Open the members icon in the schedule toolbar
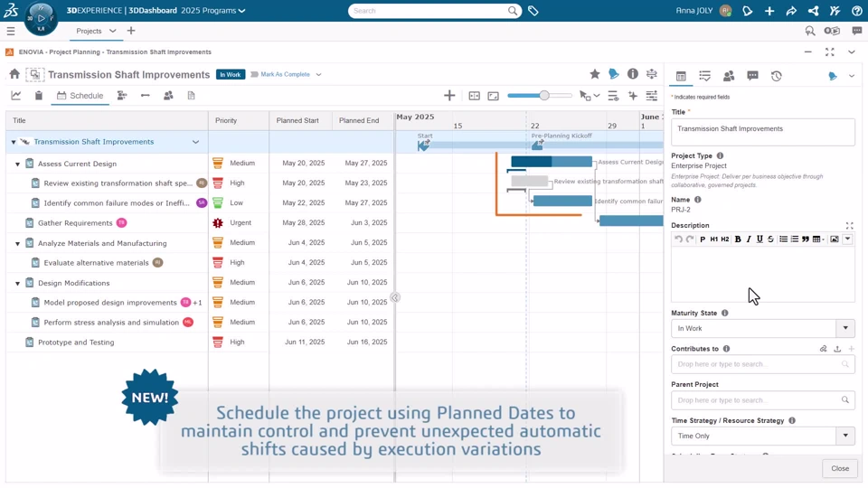868x488 pixels. 168,96
